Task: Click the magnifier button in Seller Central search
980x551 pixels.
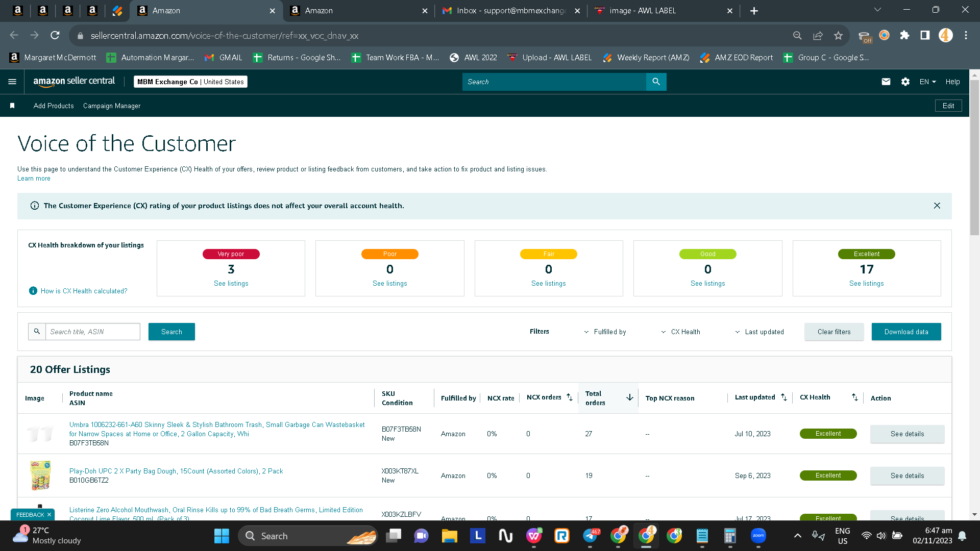Action: coord(656,82)
